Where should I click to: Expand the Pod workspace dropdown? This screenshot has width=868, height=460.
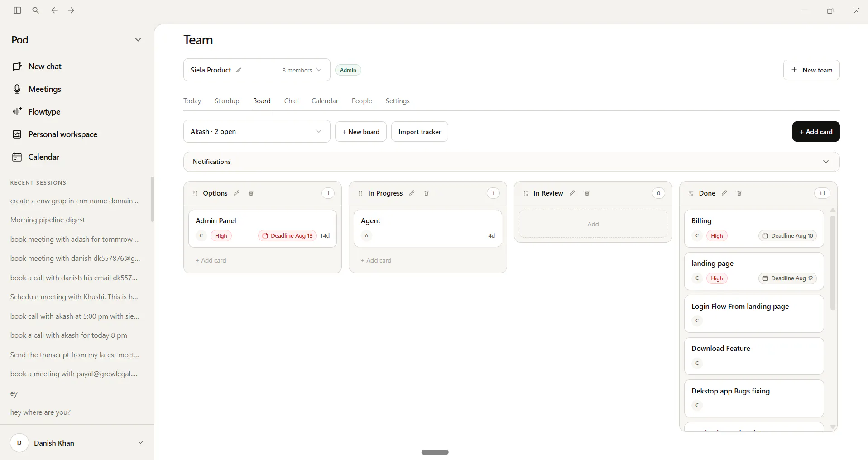(x=138, y=40)
